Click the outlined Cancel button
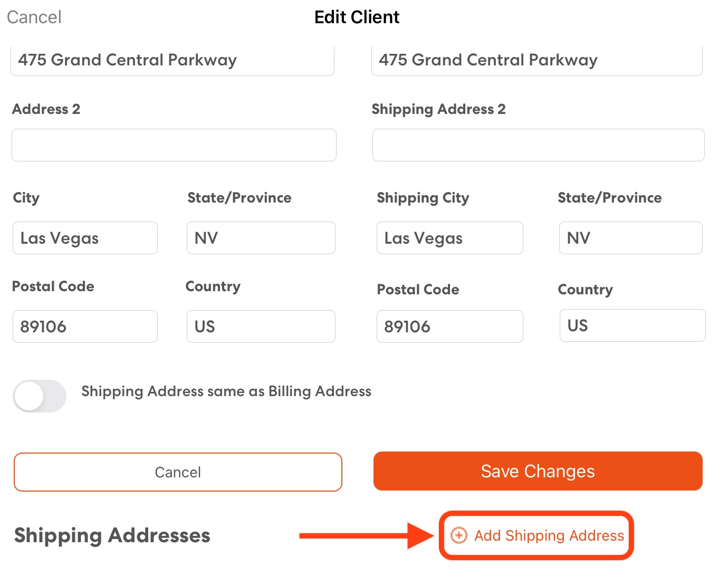This screenshot has width=728, height=586. pyautogui.click(x=178, y=472)
